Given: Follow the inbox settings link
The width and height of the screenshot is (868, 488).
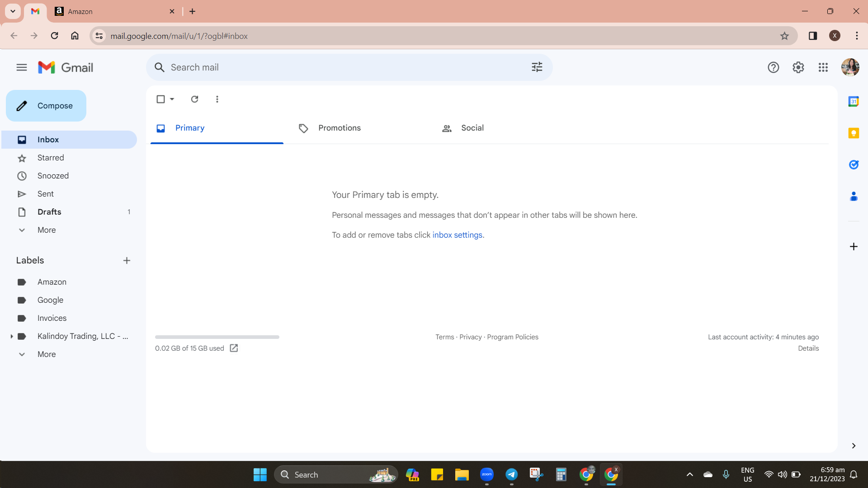Looking at the screenshot, I should (x=457, y=235).
